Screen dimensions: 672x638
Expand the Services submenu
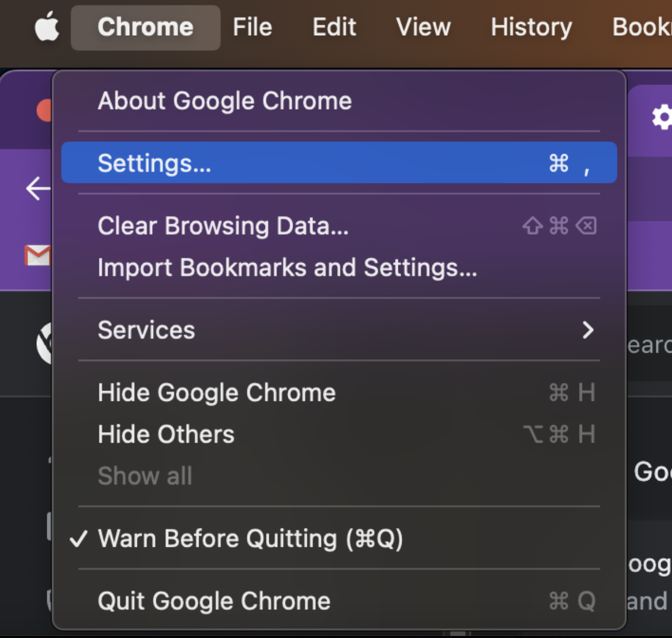coord(339,330)
